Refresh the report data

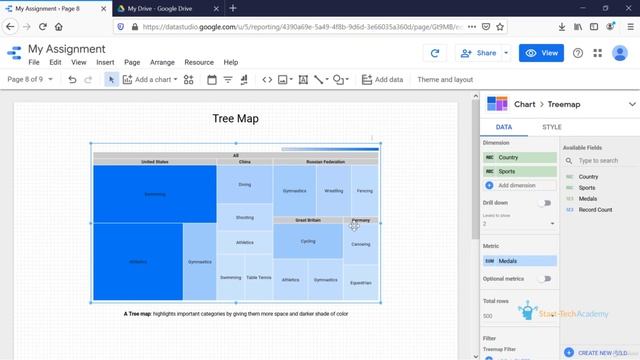[x=435, y=53]
